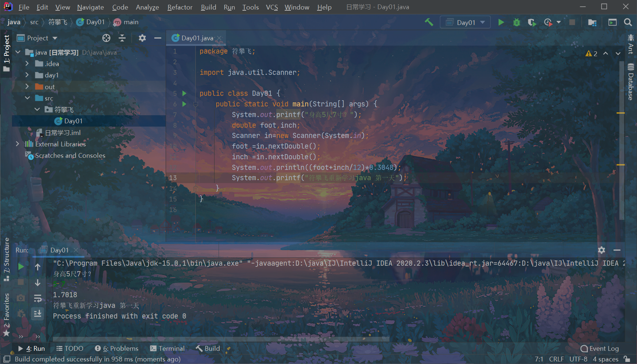The height and width of the screenshot is (364, 637).
Task: Collapse the src folder
Action: [27, 98]
